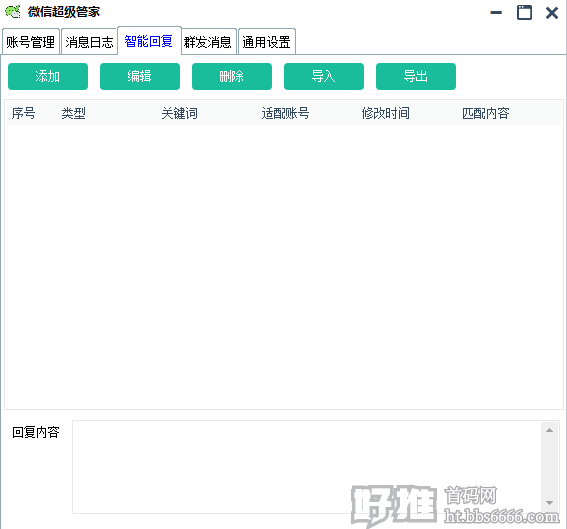Click the 微信超级管家 app logo icon
Screen dimensions: 567x529
(x=13, y=12)
